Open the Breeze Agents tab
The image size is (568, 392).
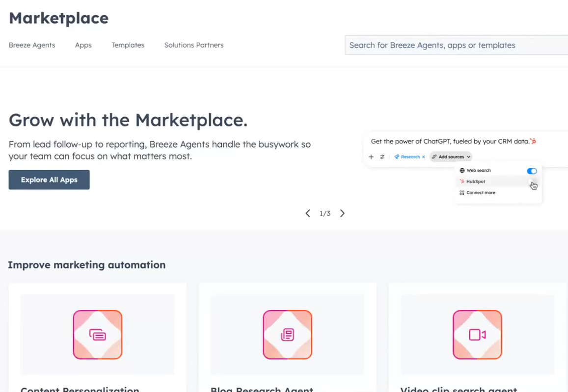pyautogui.click(x=32, y=45)
